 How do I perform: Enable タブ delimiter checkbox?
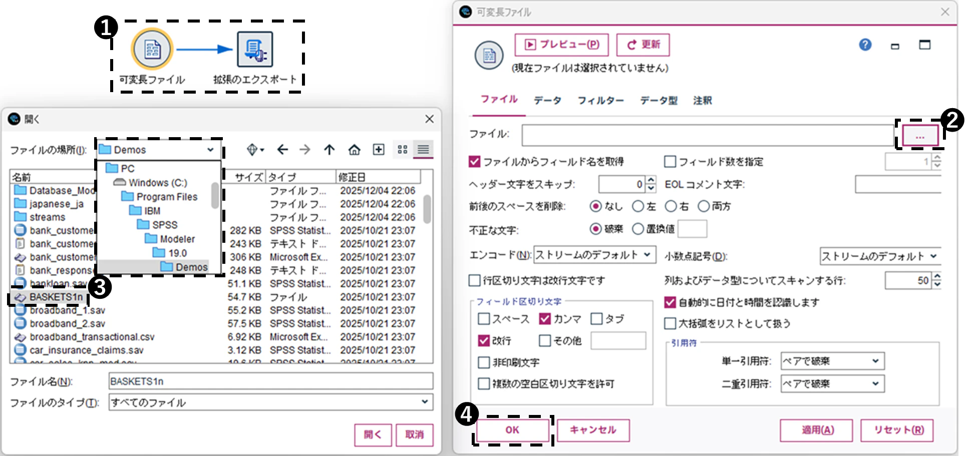596,319
